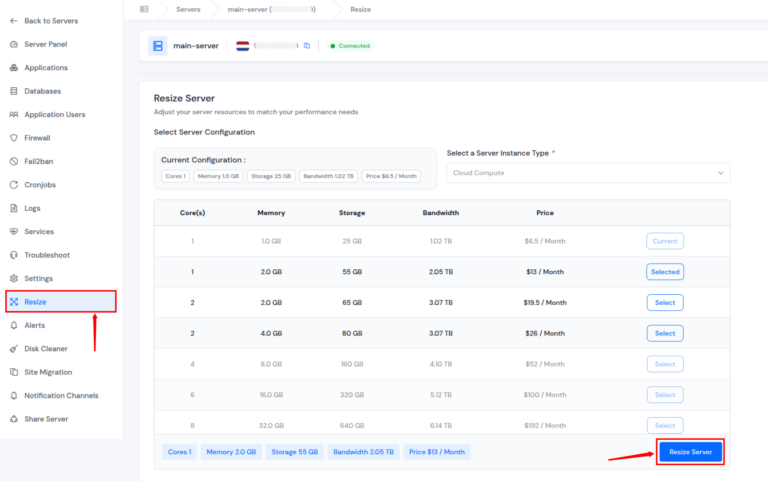Click the Fail2ban icon
Image resolution: width=768 pixels, height=481 pixels.
tap(14, 161)
